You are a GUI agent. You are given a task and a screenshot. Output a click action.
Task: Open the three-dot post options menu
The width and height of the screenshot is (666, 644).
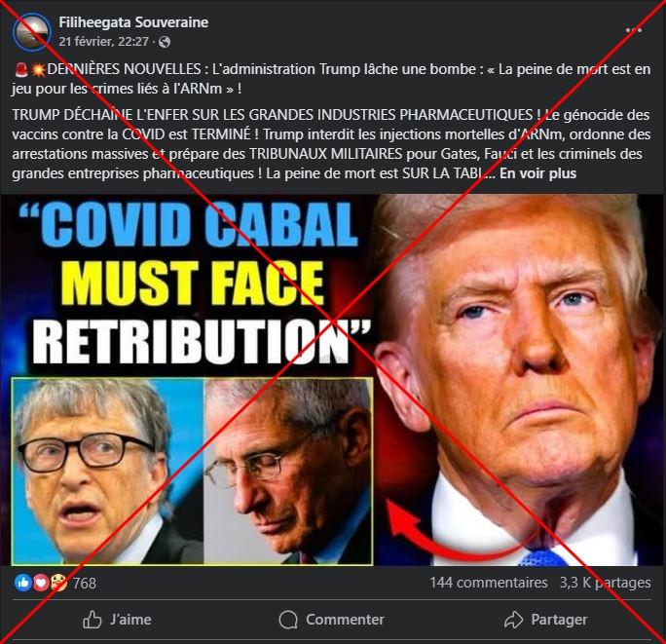(x=634, y=30)
